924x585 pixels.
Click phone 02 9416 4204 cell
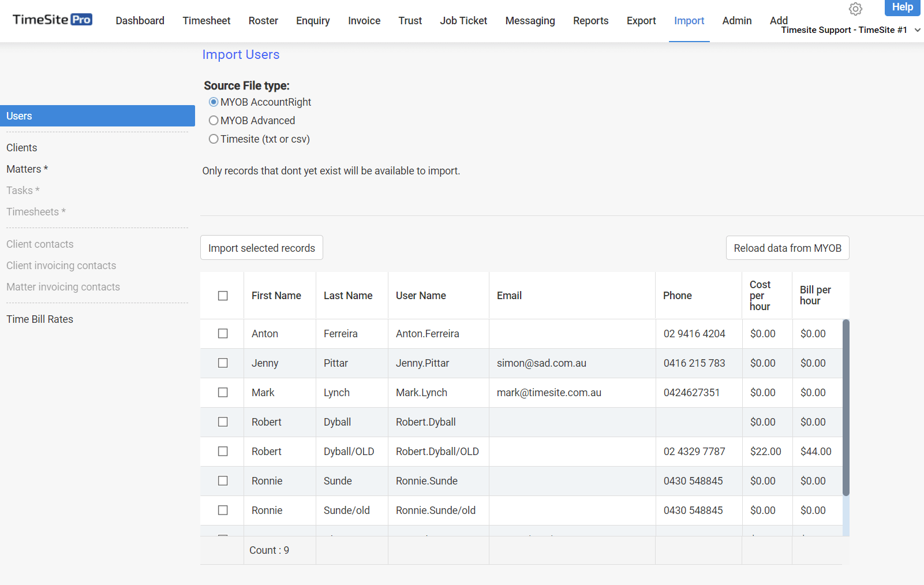tap(699, 334)
